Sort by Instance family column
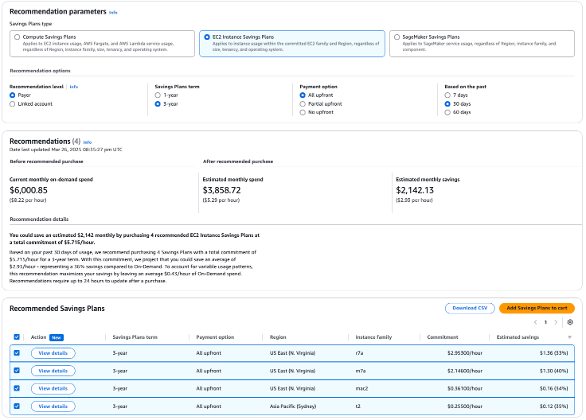The width and height of the screenshot is (586, 420). (374, 337)
